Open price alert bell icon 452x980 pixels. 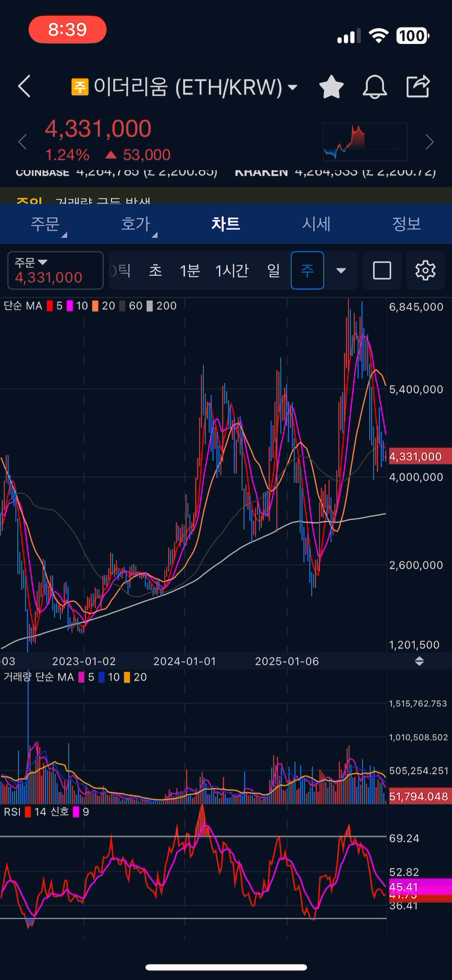click(x=374, y=86)
